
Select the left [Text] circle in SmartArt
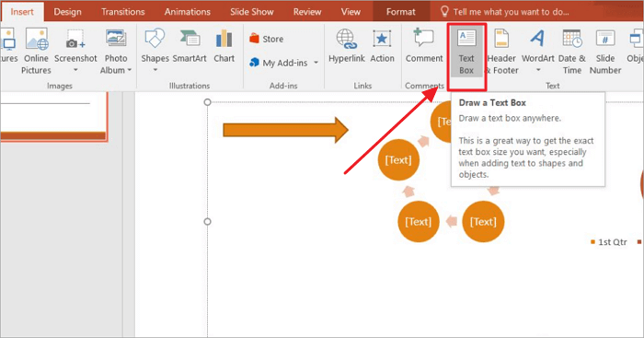coord(398,160)
